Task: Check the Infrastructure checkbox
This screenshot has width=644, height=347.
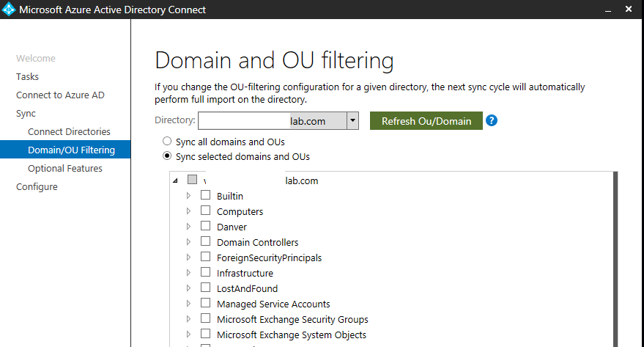Action: [205, 272]
